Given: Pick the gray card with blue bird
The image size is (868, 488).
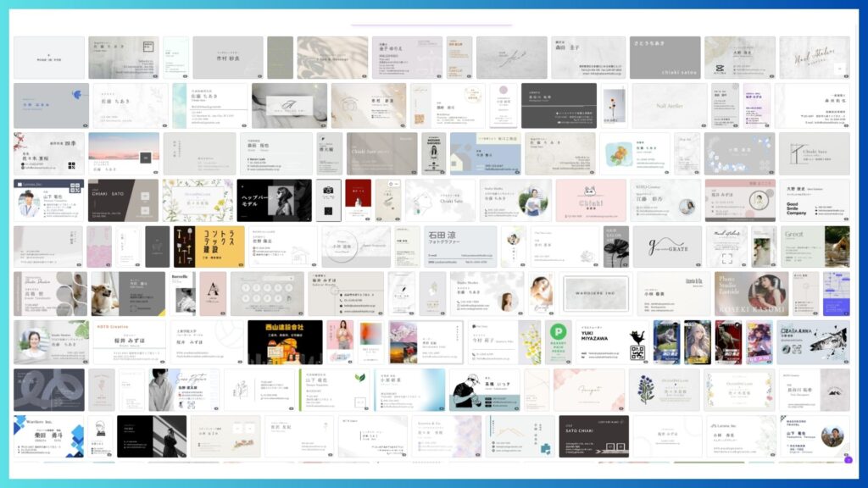Looking at the screenshot, I should click(51, 105).
